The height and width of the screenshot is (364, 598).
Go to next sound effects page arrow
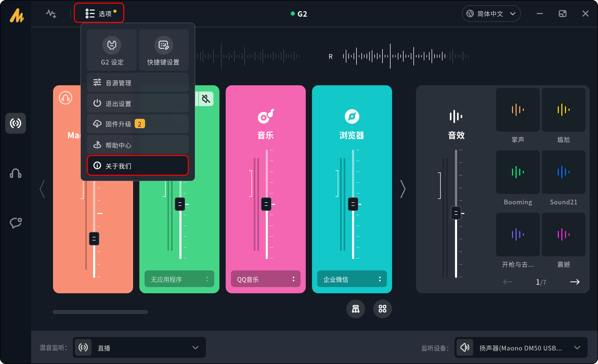click(575, 282)
